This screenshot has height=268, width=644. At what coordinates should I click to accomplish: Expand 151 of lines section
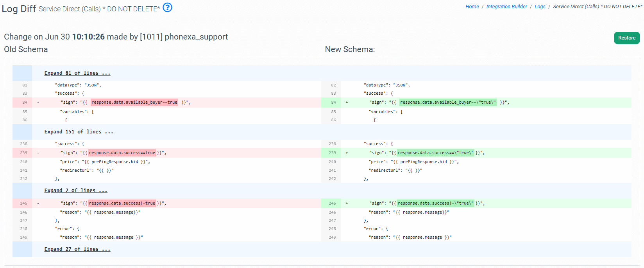79,132
